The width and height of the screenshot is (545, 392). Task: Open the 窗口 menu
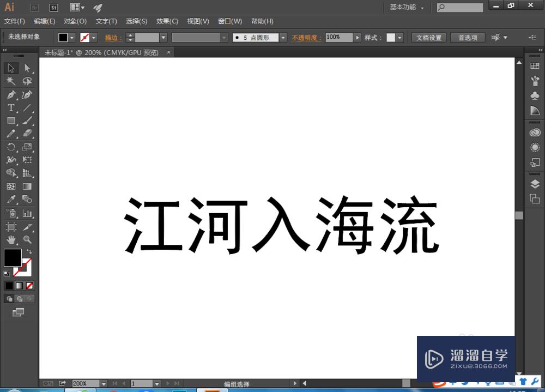(229, 21)
